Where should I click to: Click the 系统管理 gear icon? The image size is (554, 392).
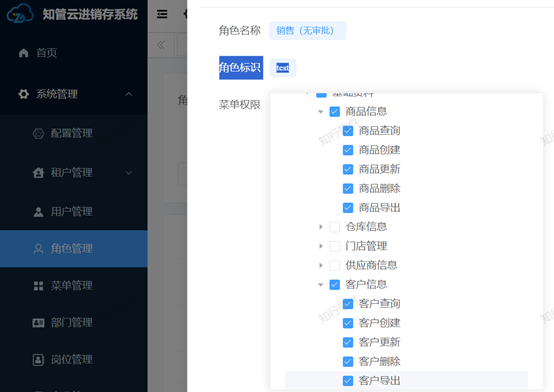[24, 94]
